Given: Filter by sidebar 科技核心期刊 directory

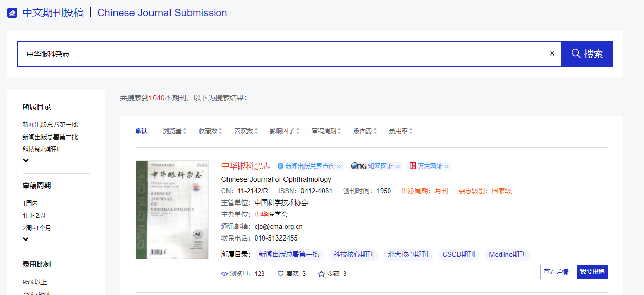Looking at the screenshot, I should [x=41, y=150].
